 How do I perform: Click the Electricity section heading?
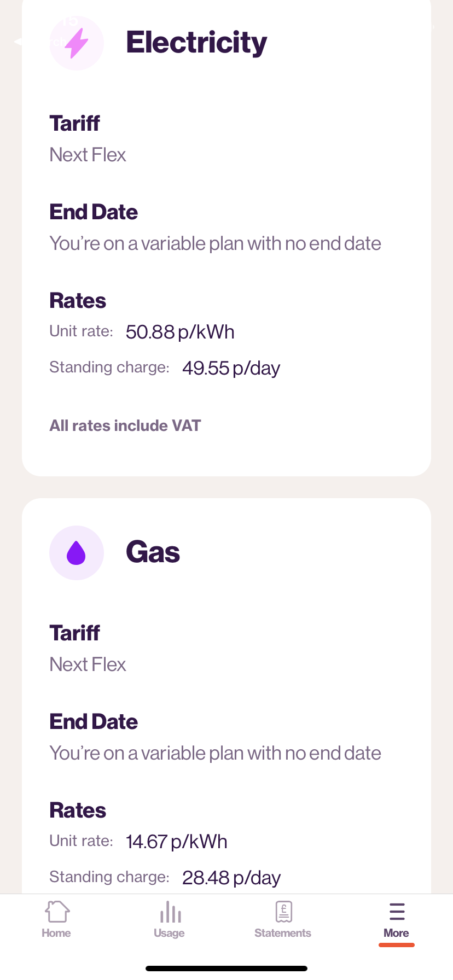196,43
